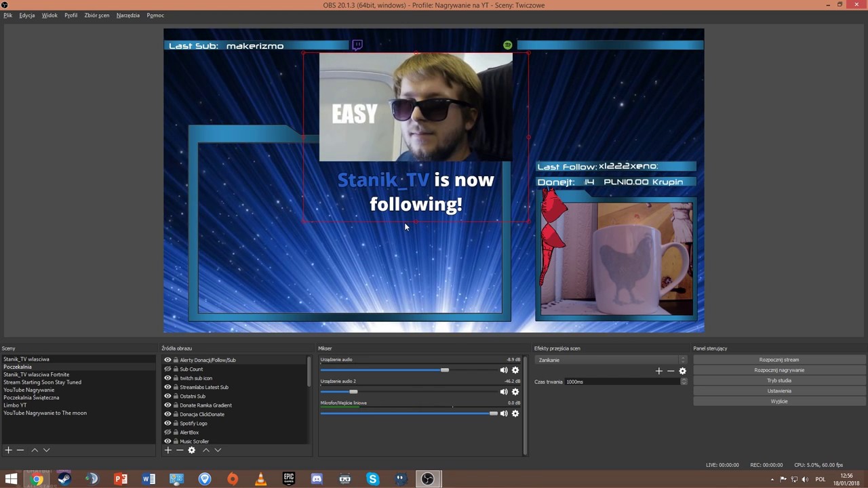Remove the scene transition with the minus icon
The height and width of the screenshot is (488, 868).
pyautogui.click(x=671, y=371)
